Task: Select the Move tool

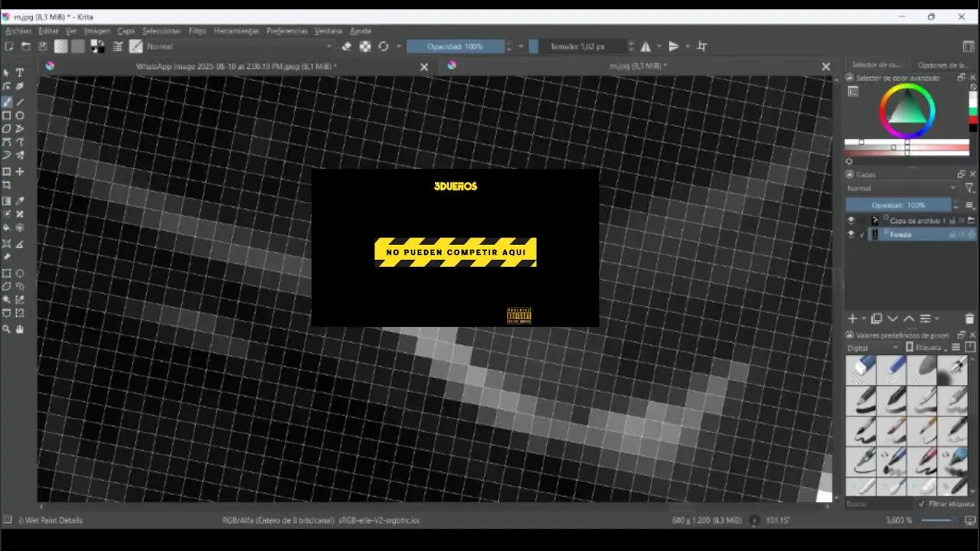Action: 20,171
